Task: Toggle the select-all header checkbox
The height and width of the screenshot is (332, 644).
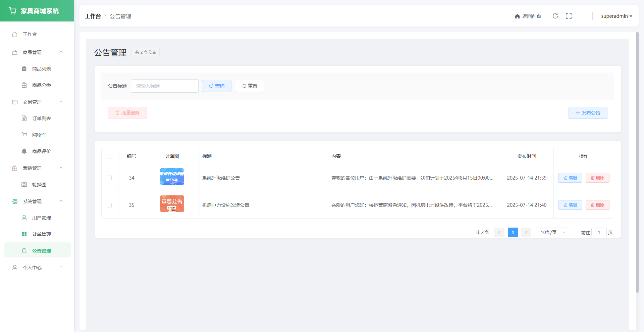Action: click(110, 156)
